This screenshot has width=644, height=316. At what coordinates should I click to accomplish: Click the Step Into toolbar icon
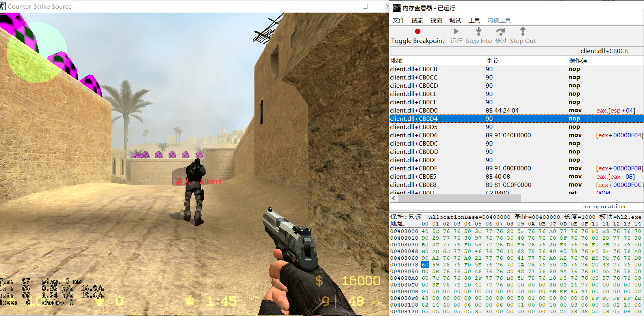click(x=479, y=31)
